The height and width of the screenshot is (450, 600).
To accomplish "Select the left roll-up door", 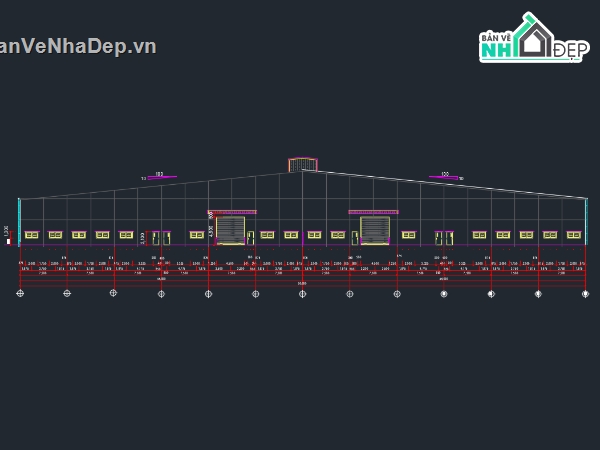I will [231, 230].
